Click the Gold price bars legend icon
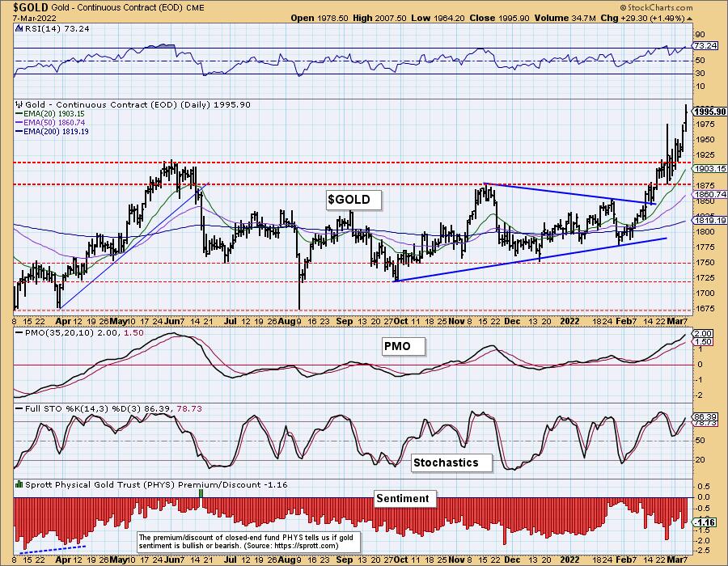The image size is (728, 566). tap(19, 105)
